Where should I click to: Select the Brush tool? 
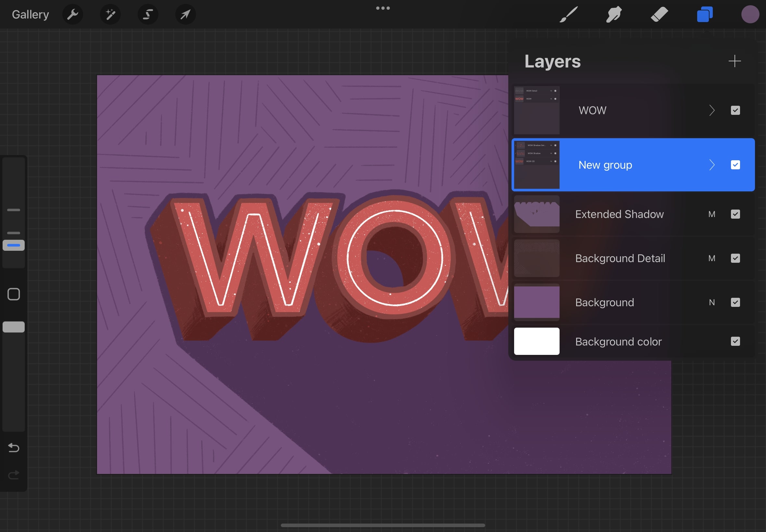(x=569, y=14)
